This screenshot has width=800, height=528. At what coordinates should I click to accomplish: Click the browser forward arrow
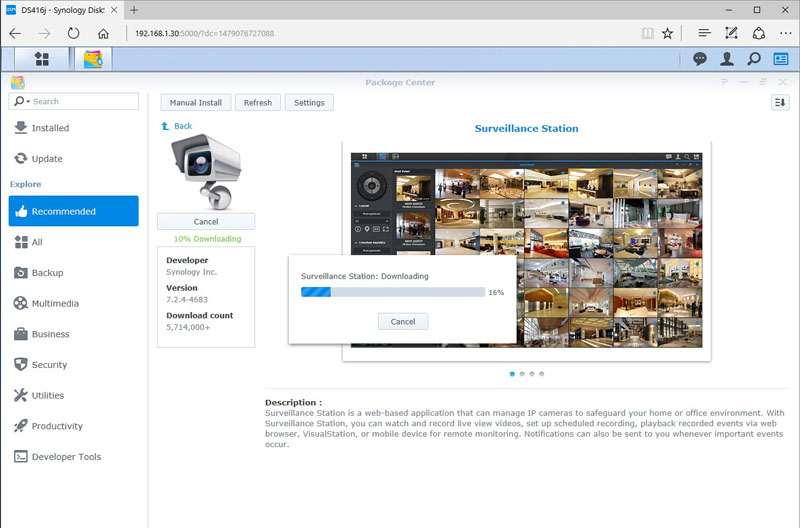(44, 34)
